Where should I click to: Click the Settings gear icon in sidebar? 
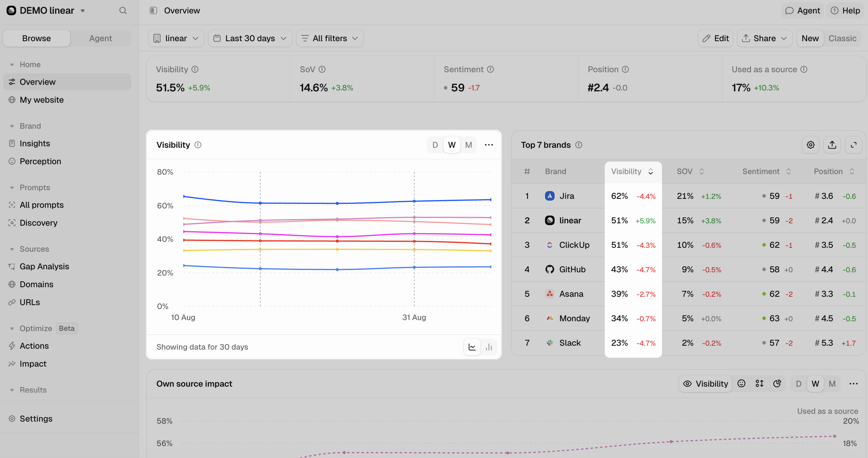[x=12, y=419]
